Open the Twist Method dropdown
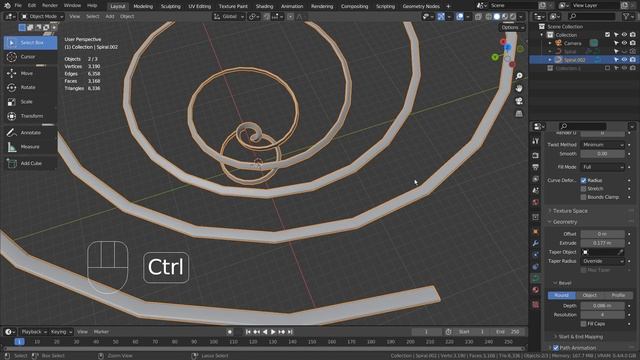Viewport: 640px width, 360px height. [602, 145]
